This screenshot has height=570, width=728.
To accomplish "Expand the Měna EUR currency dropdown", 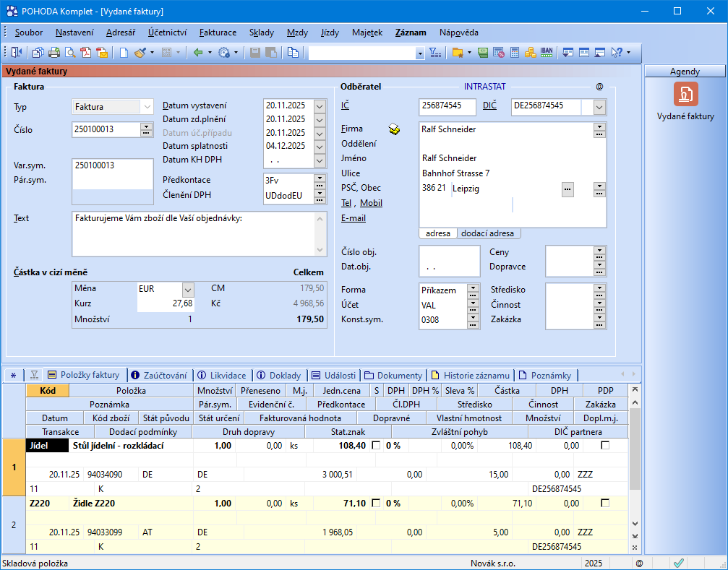I will [x=187, y=290].
